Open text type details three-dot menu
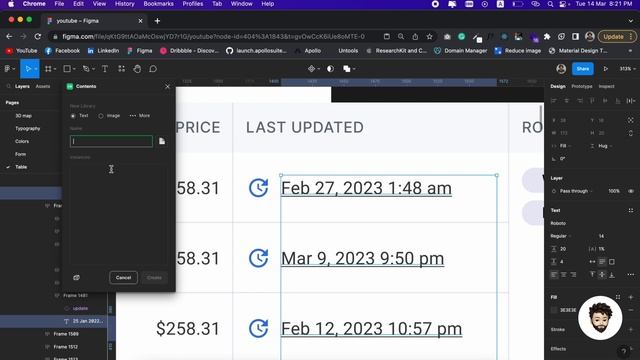The width and height of the screenshot is (640, 360). 631,275
